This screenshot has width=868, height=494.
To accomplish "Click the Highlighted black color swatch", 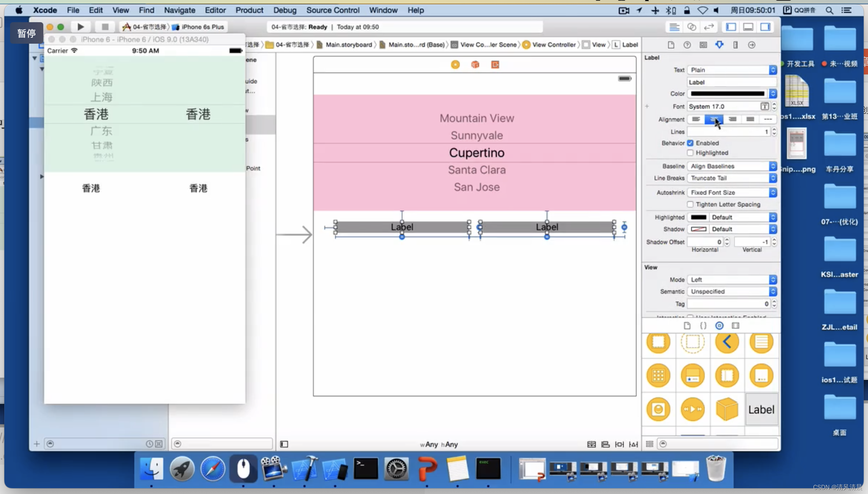I will 698,217.
